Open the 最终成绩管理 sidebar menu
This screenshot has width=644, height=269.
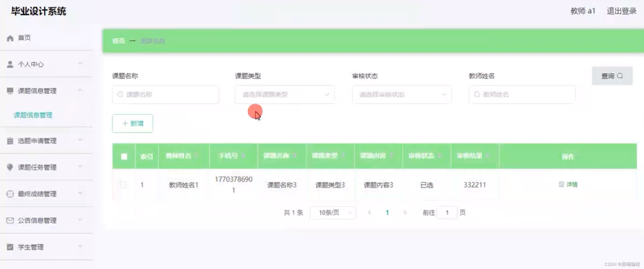click(46, 194)
